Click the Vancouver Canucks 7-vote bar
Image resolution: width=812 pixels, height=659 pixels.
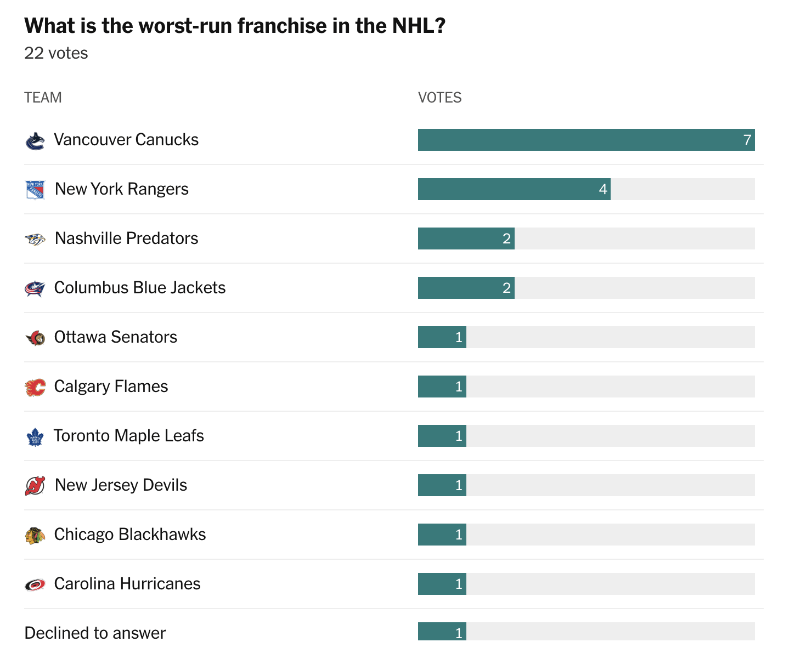[586, 140]
